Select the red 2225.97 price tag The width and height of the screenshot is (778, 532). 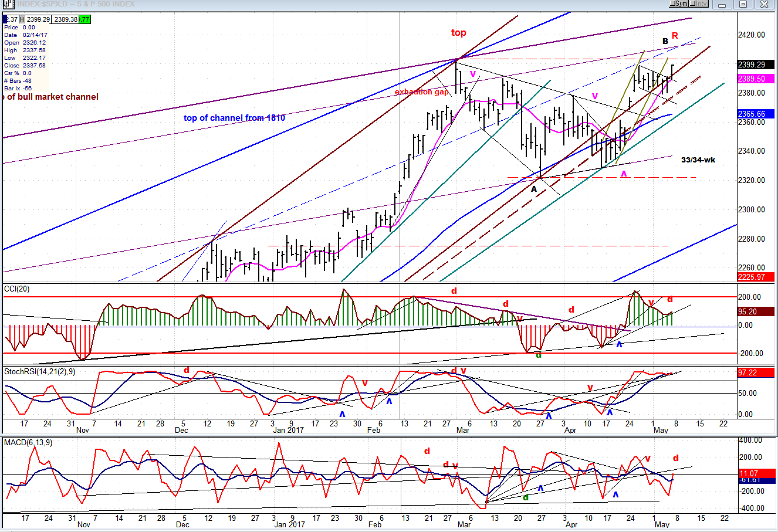(752, 277)
